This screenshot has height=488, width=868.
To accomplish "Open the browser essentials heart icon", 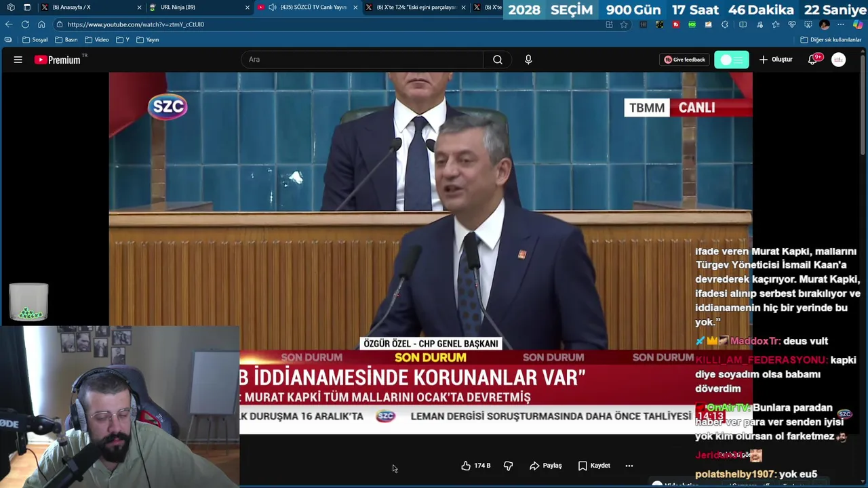I will coord(791,24).
